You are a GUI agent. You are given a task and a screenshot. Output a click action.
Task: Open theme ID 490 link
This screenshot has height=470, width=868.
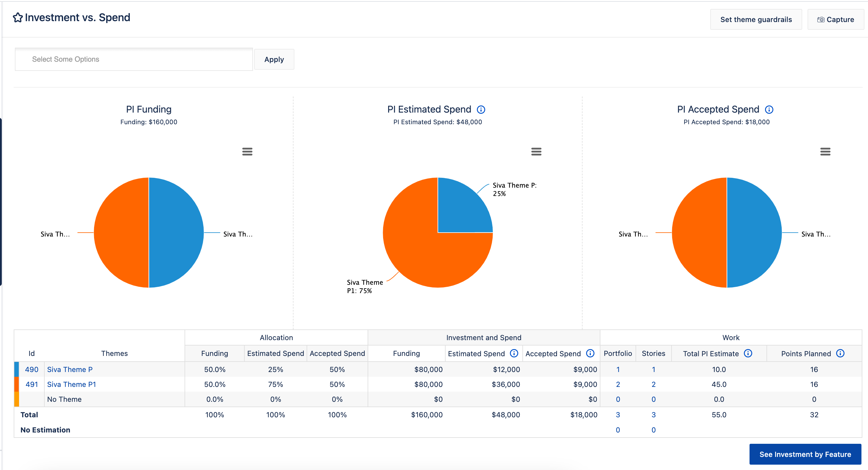coord(31,369)
